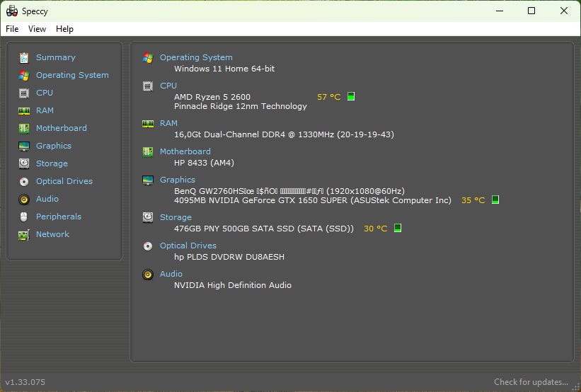
Task: Show Graphics section from sidebar
Action: tap(54, 146)
